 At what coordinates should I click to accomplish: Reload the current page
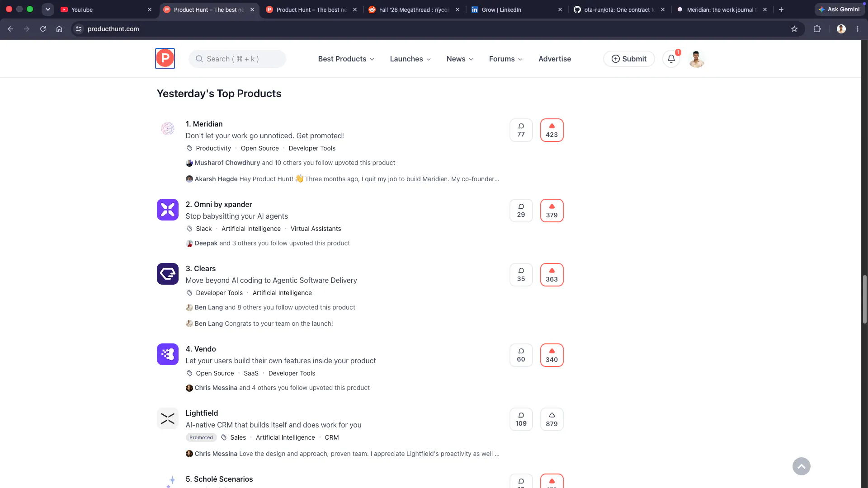click(43, 29)
